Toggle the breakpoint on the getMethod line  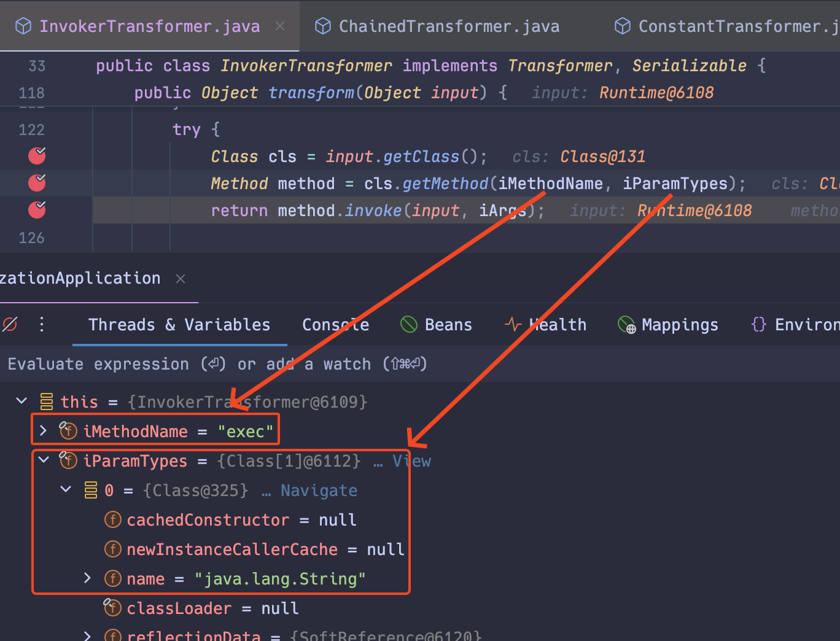(x=36, y=182)
